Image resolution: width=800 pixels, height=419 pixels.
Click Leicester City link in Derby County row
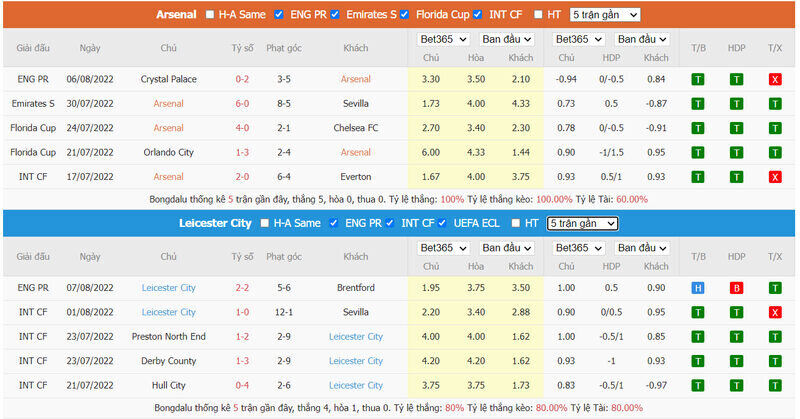(356, 361)
